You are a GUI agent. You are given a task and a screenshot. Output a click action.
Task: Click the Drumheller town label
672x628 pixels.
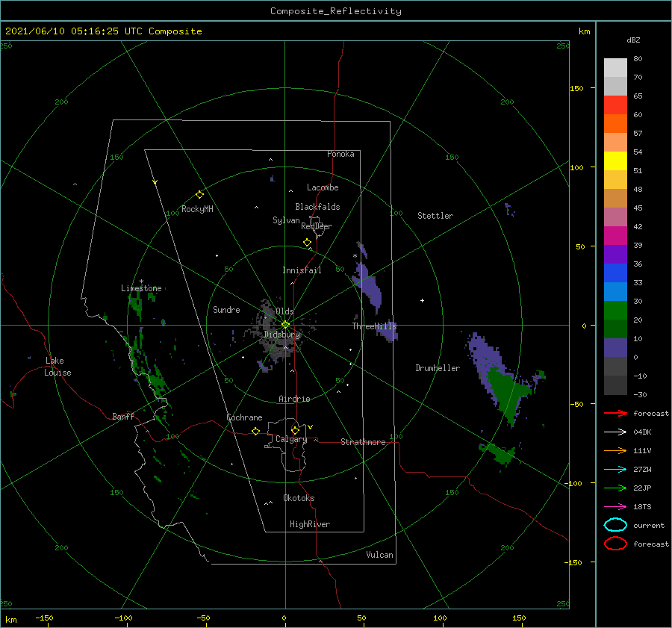point(438,368)
